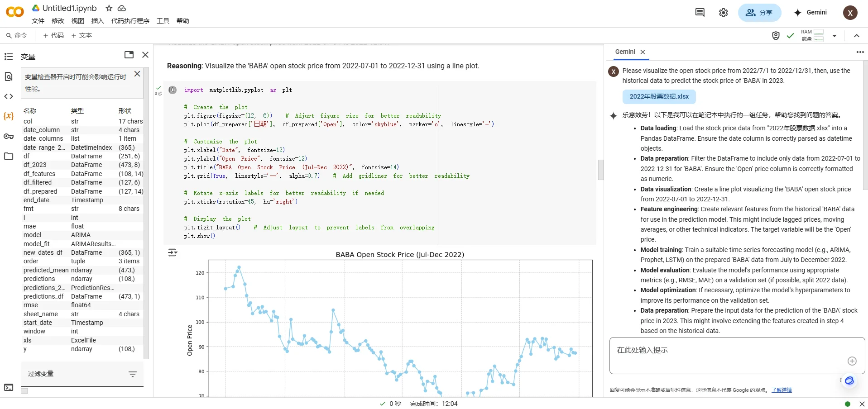
Task: Collapse the header with the chevron
Action: point(857,36)
